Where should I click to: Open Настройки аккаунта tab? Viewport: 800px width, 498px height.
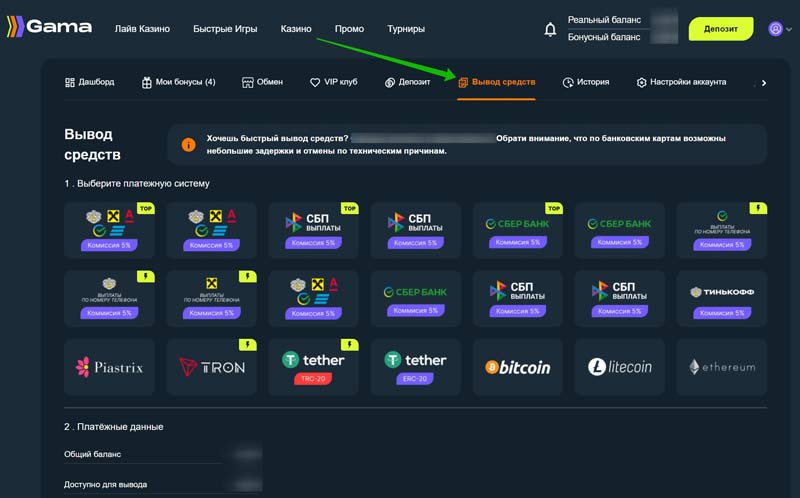pyautogui.click(x=681, y=82)
